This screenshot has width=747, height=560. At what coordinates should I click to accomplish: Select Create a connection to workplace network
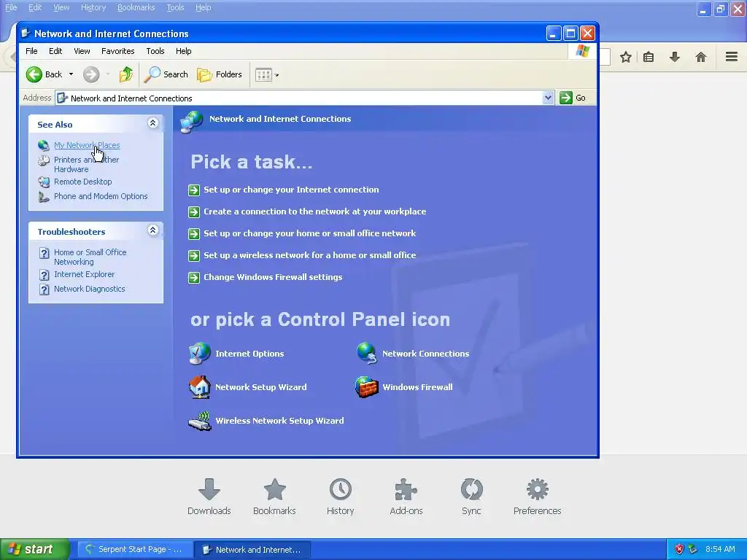(315, 211)
